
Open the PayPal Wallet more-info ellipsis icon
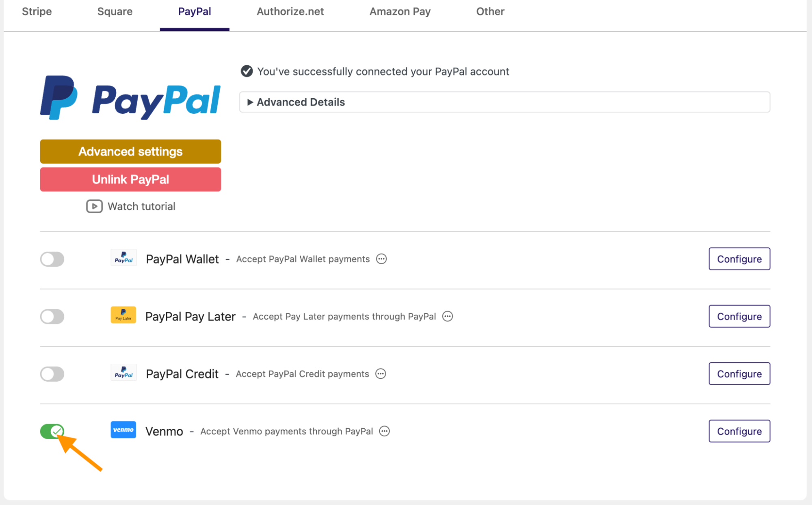click(x=381, y=259)
